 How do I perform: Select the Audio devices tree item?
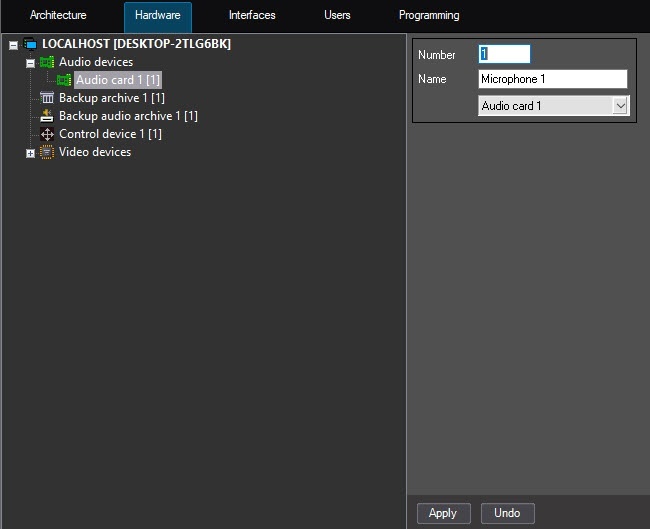tap(96, 62)
